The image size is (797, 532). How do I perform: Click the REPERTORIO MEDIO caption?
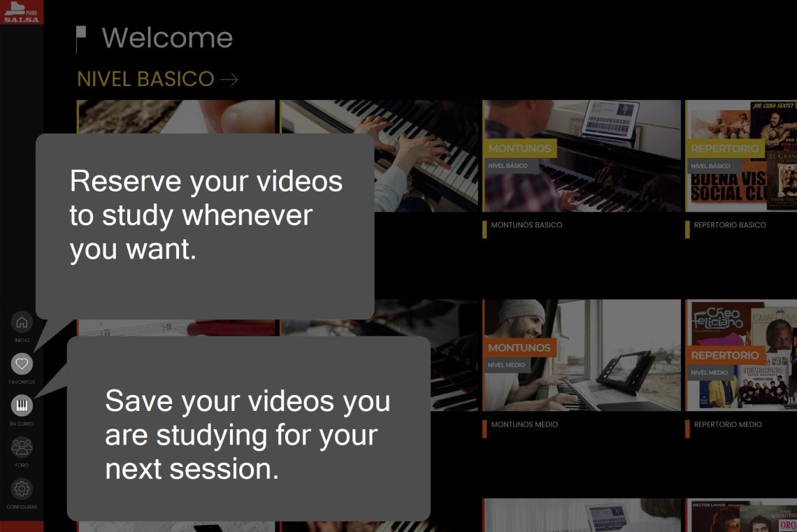coord(728,424)
